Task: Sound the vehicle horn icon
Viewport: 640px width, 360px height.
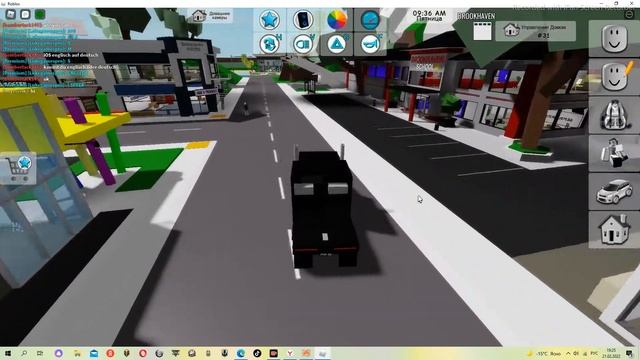Action: [370, 44]
